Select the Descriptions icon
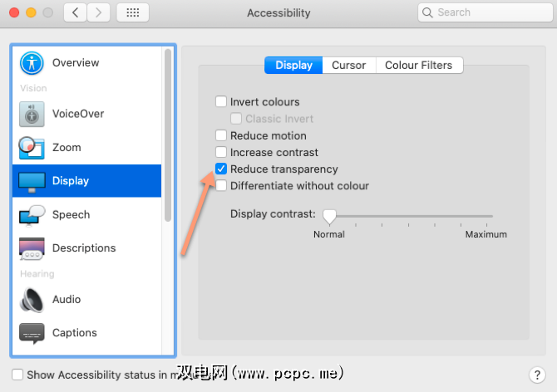Image resolution: width=557 pixels, height=392 pixels. point(32,248)
